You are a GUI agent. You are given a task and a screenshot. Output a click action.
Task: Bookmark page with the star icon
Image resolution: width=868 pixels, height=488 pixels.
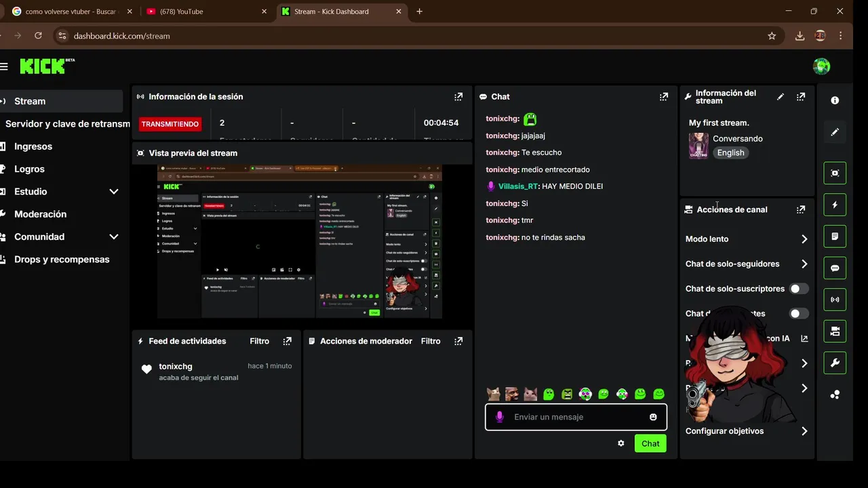tap(772, 36)
